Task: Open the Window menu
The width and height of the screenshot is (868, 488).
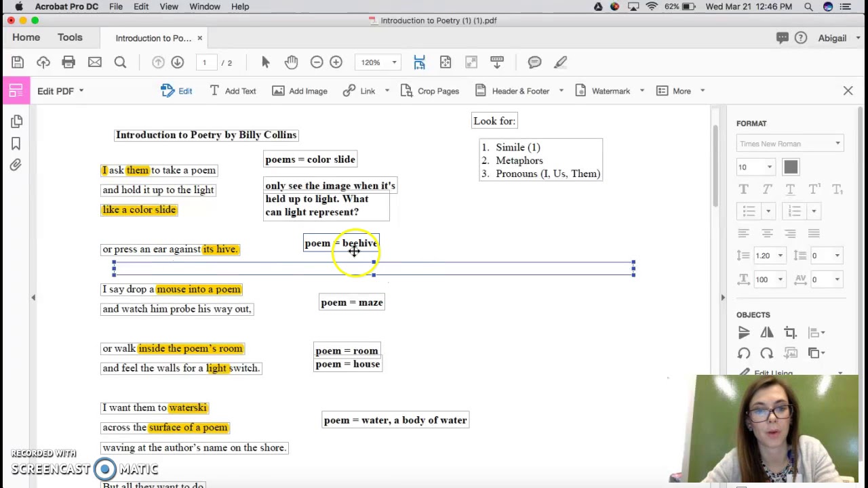Action: (x=204, y=7)
